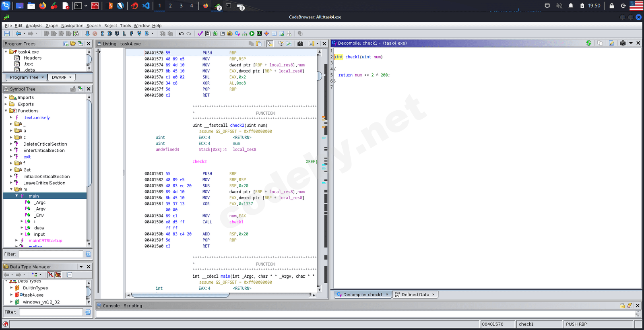
Task: Open the Analysis menu
Action: 34,26
